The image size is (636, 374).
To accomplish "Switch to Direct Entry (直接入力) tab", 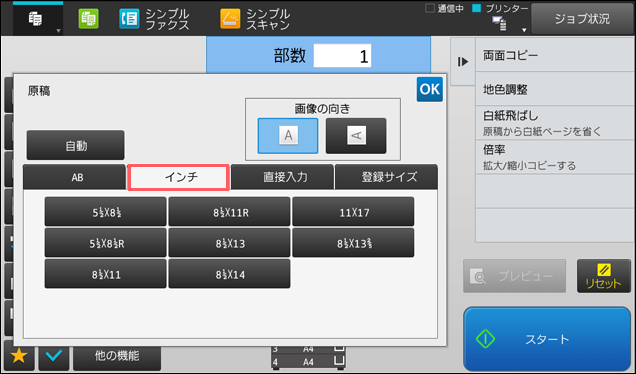I will coord(282,177).
